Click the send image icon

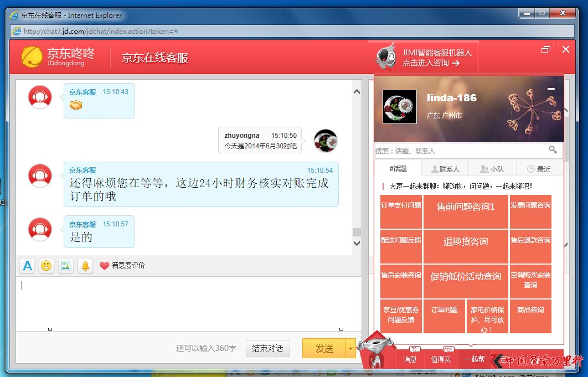[66, 266]
